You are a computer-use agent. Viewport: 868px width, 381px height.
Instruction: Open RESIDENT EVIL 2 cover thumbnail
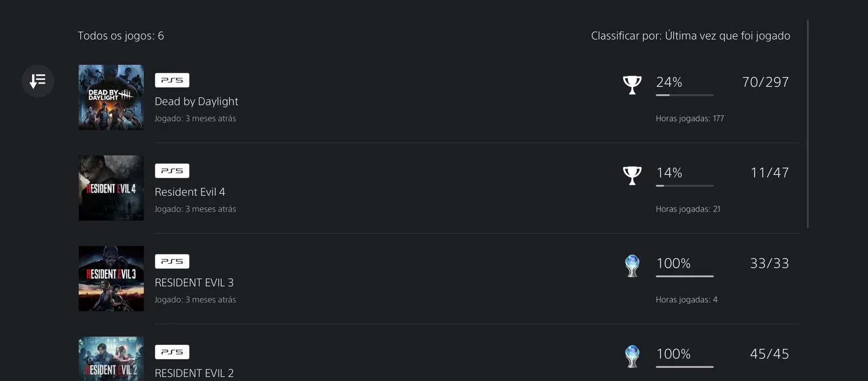(111, 359)
